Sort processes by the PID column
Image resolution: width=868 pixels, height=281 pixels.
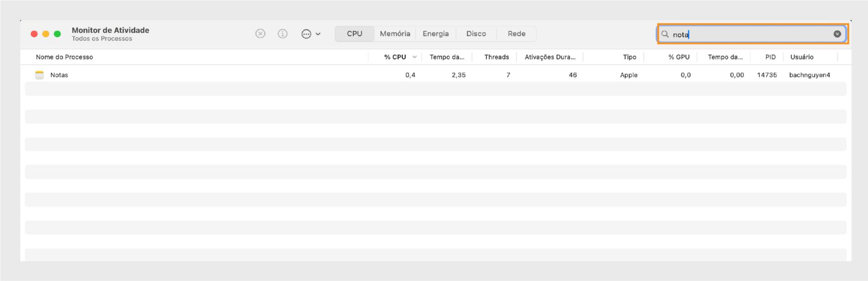(x=770, y=57)
